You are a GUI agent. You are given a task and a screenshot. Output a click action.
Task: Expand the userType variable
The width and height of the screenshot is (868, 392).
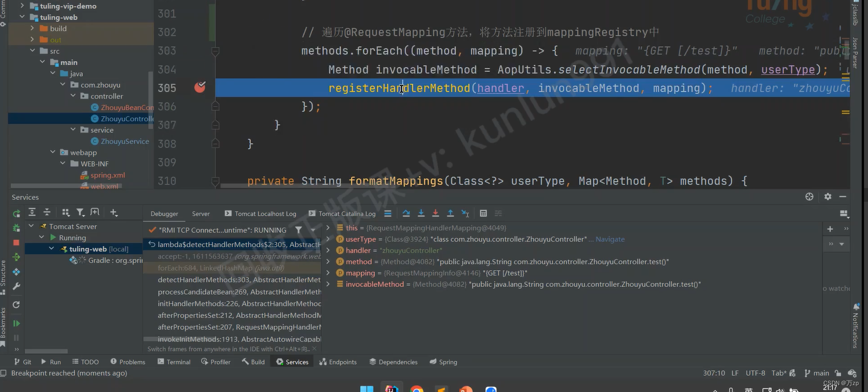click(328, 239)
